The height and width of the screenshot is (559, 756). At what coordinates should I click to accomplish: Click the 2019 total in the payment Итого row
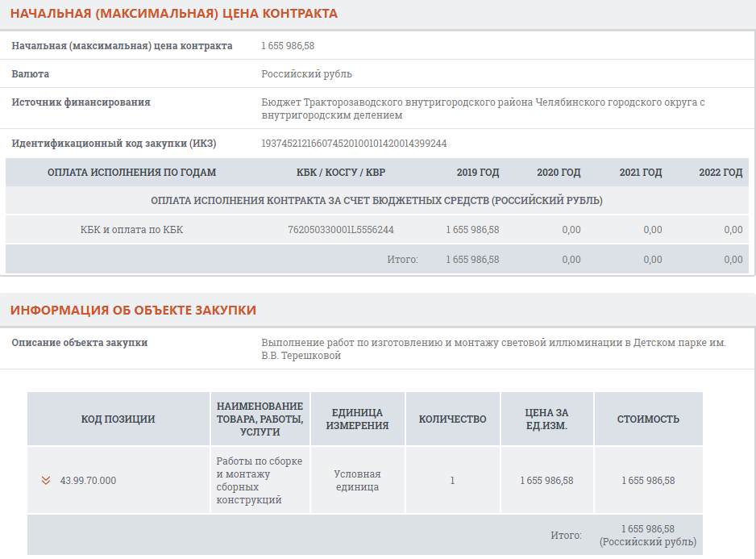coord(472,260)
